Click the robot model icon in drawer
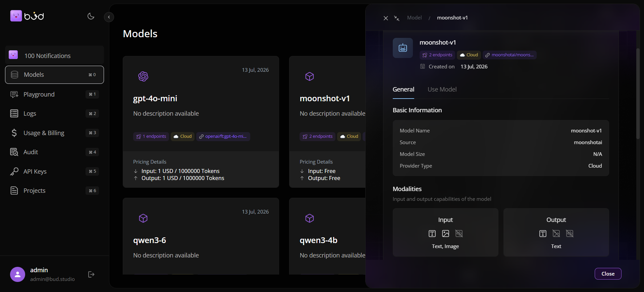 click(x=403, y=48)
